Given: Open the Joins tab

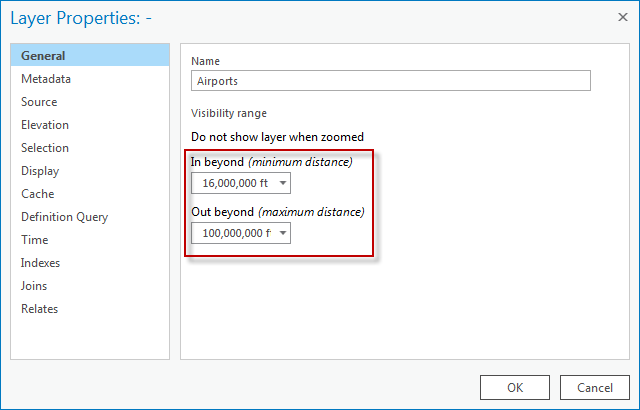Looking at the screenshot, I should pyautogui.click(x=35, y=286).
